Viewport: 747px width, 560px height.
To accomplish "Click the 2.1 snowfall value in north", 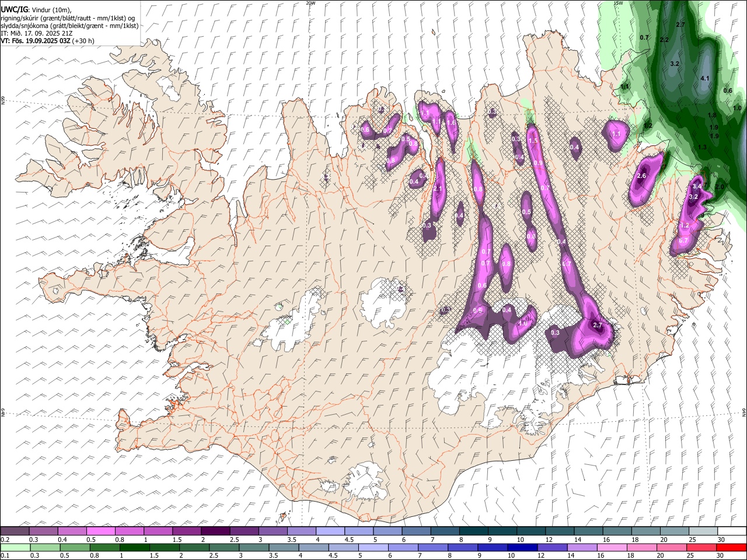I will pos(438,188).
